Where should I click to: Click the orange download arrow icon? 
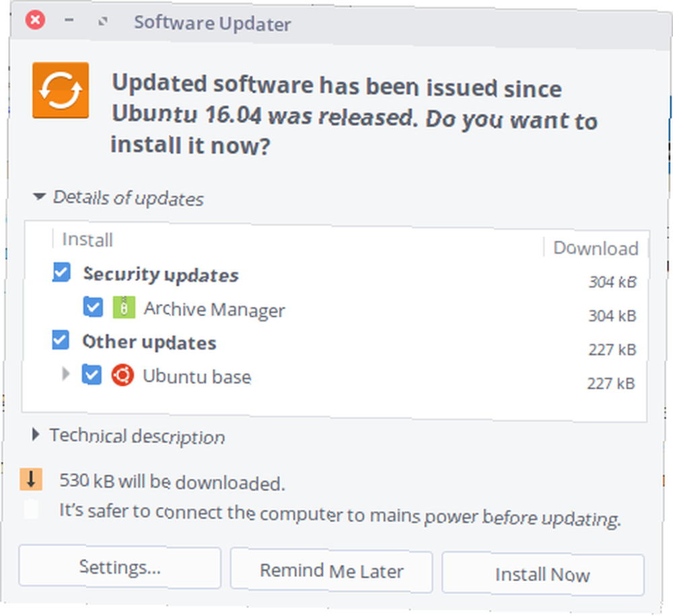pyautogui.click(x=31, y=479)
